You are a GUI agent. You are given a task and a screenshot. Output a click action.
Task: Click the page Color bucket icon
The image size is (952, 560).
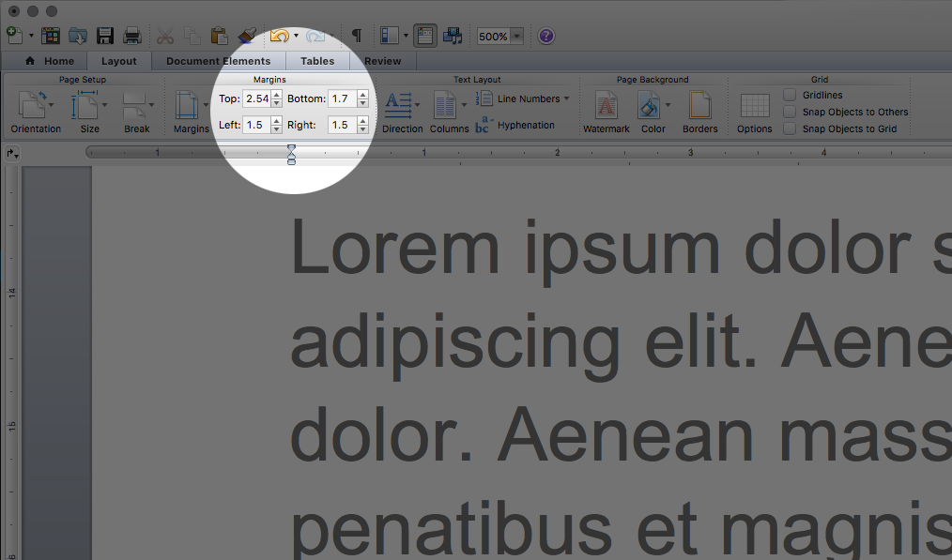649,105
